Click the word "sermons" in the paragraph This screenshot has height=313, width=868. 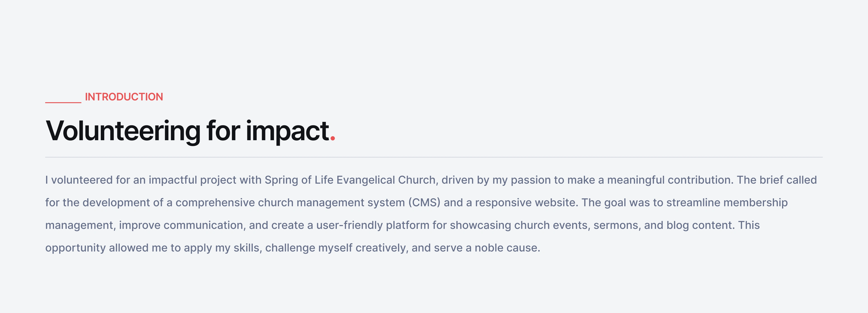click(x=617, y=225)
